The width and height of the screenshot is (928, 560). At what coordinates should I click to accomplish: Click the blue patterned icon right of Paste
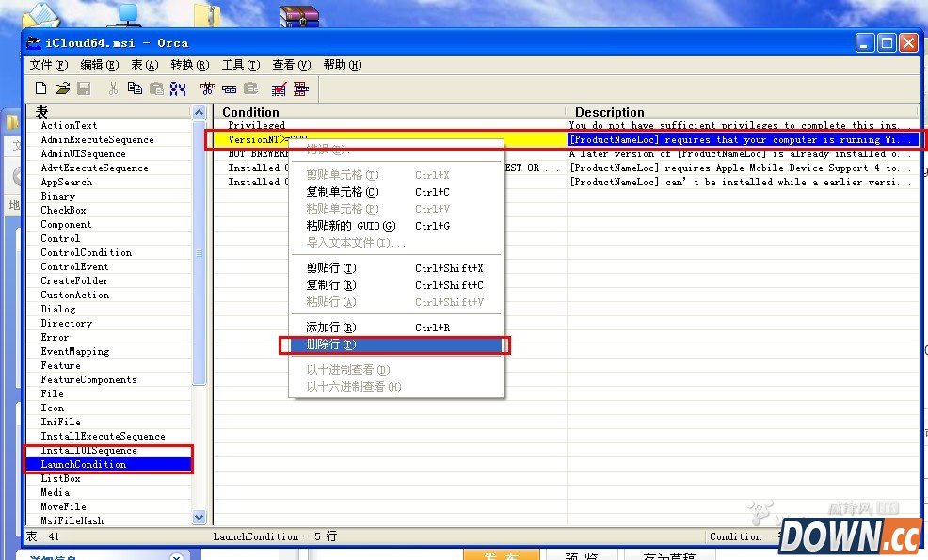177,88
